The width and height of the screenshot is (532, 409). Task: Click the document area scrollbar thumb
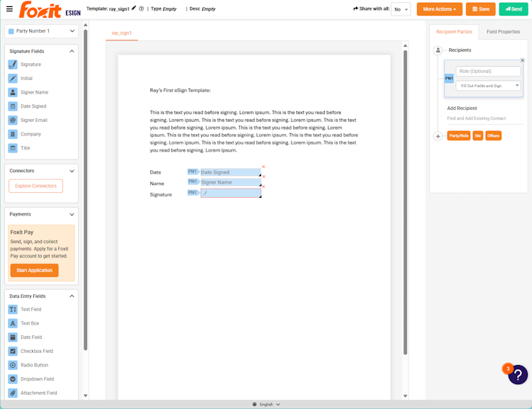[x=405, y=203]
